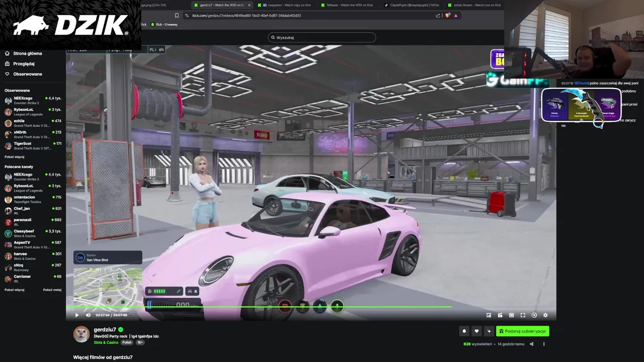Open hanvee recommended channel

33,256
